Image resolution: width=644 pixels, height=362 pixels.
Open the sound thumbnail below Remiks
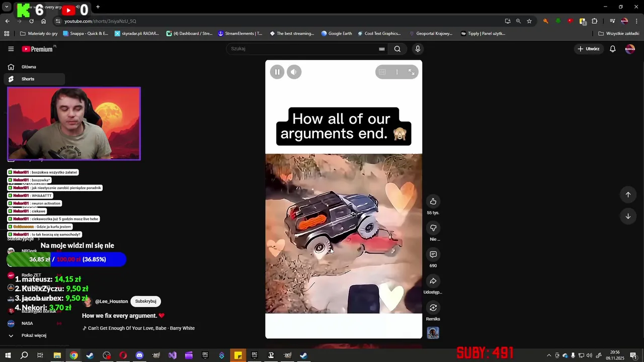(433, 333)
